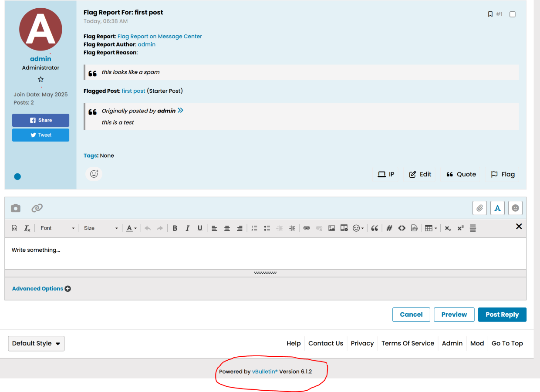Open the table dropdown
Image resolution: width=540 pixels, height=392 pixels.
[431, 228]
